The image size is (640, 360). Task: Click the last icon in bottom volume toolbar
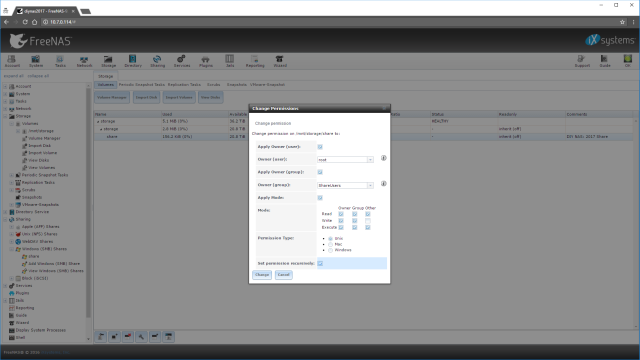169,337
